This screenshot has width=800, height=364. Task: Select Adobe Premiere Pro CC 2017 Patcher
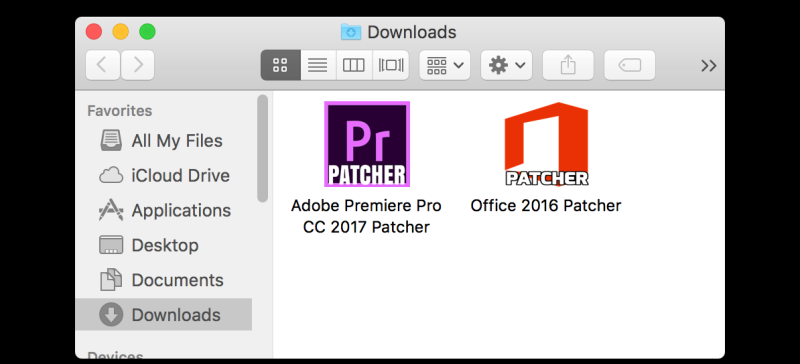(367, 144)
